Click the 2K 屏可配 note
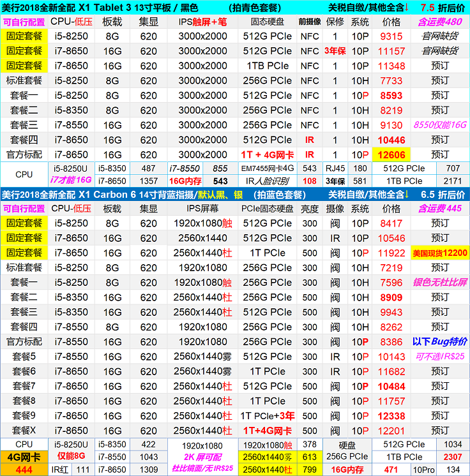 (202, 457)
